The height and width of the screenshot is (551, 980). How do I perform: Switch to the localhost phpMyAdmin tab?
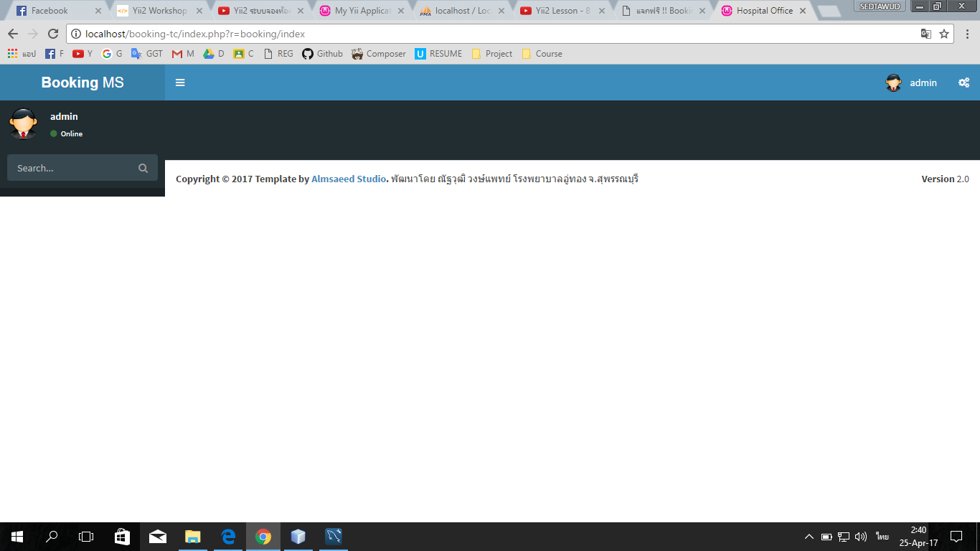[x=462, y=11]
